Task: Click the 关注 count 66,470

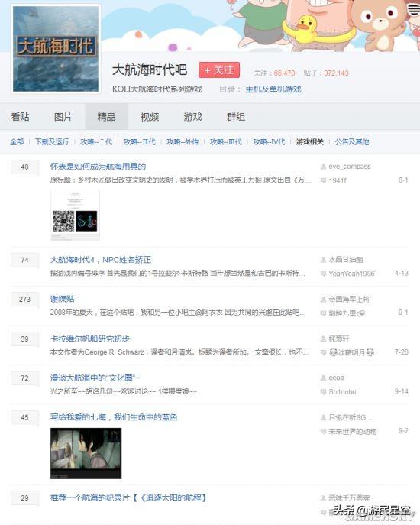Action: pos(284,73)
